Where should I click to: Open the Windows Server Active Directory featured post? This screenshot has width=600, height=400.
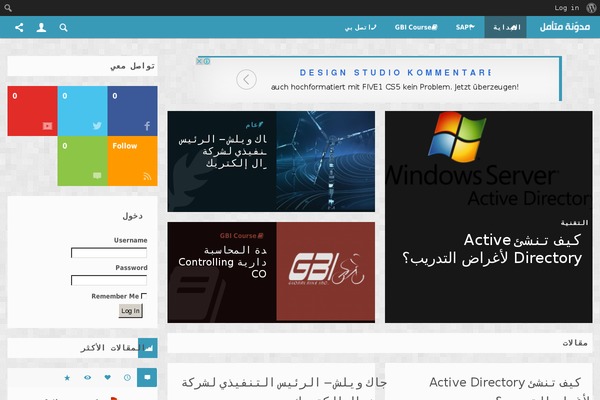click(x=489, y=217)
